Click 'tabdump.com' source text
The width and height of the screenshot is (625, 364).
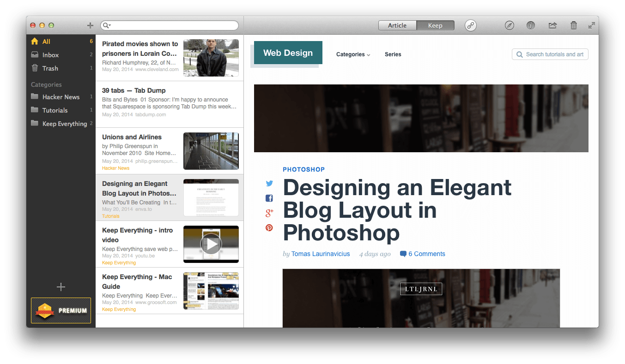click(x=151, y=114)
